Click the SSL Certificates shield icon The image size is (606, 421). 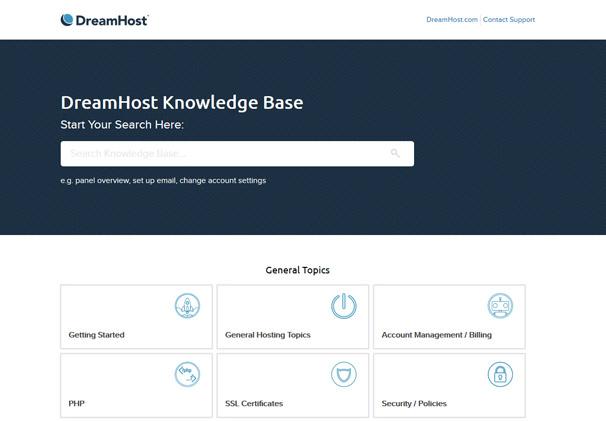(344, 374)
